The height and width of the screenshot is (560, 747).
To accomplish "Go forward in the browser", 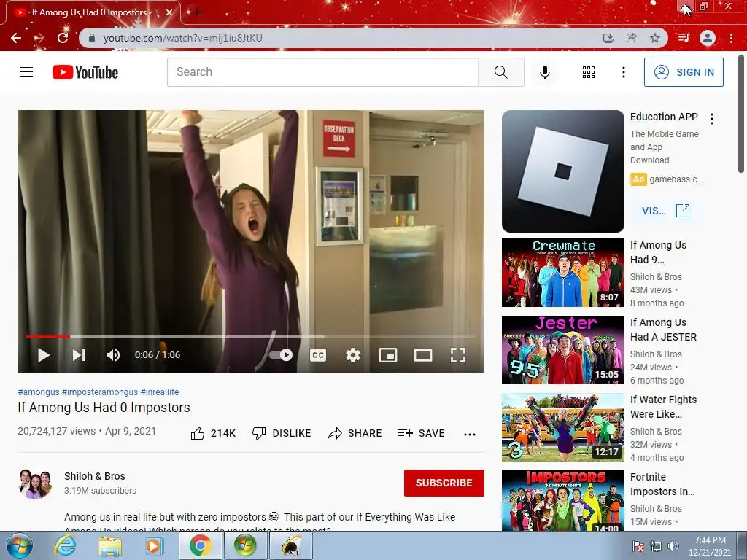I will tap(39, 38).
